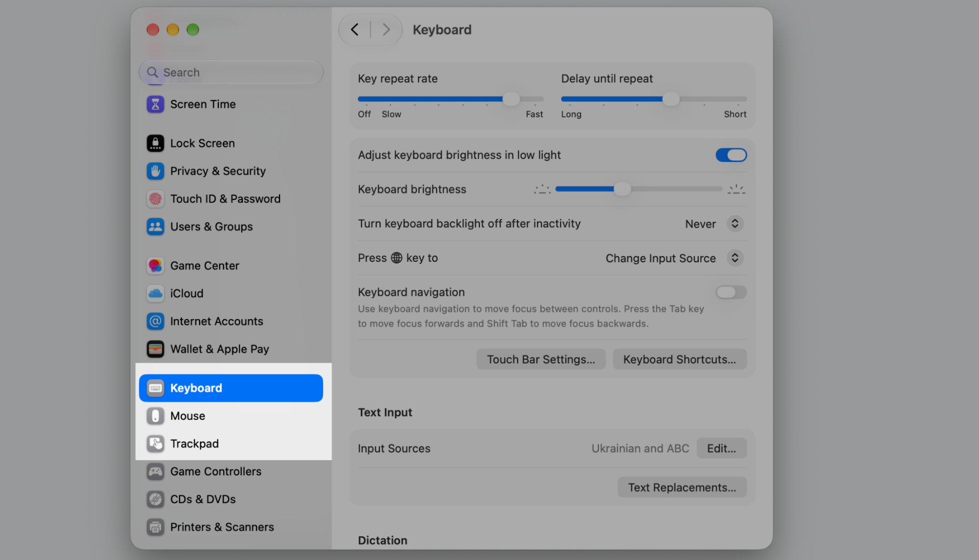Open Text Replacements

[682, 488]
